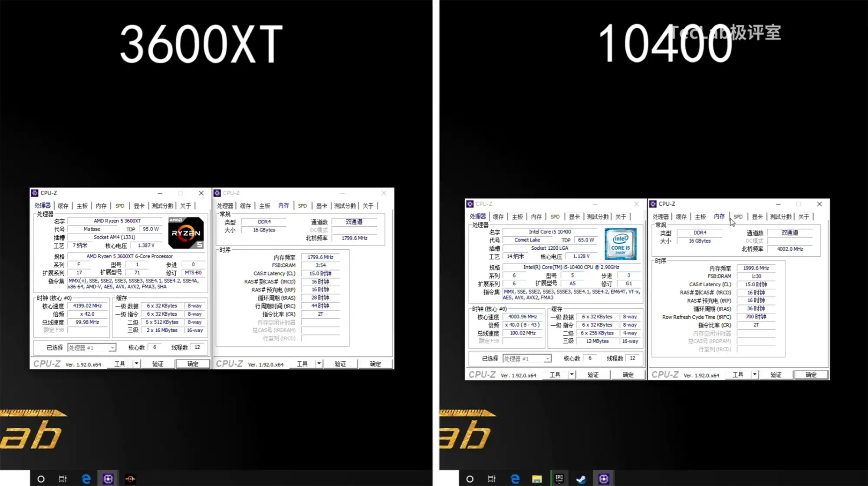Click the 4000.96 MHz core speed field

click(x=523, y=317)
